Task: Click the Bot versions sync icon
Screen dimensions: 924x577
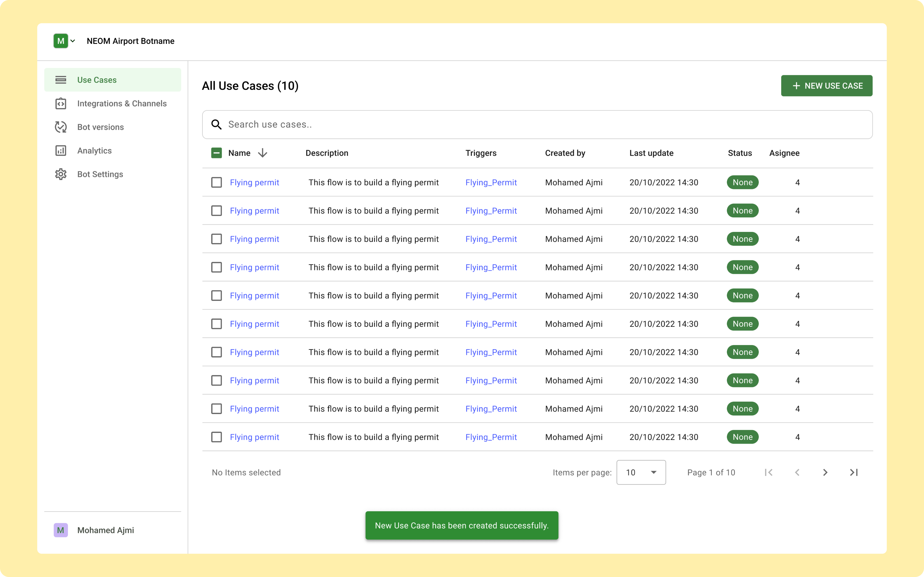Action: (x=61, y=127)
